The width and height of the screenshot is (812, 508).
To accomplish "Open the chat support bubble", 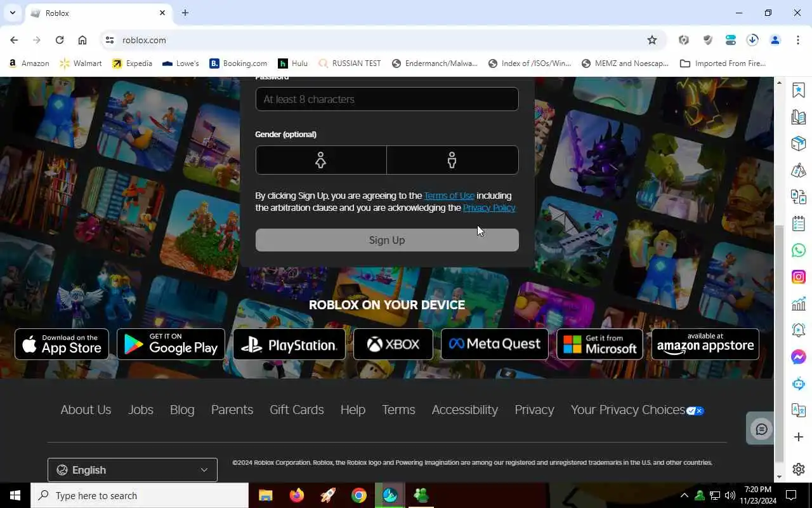I will pos(761,430).
